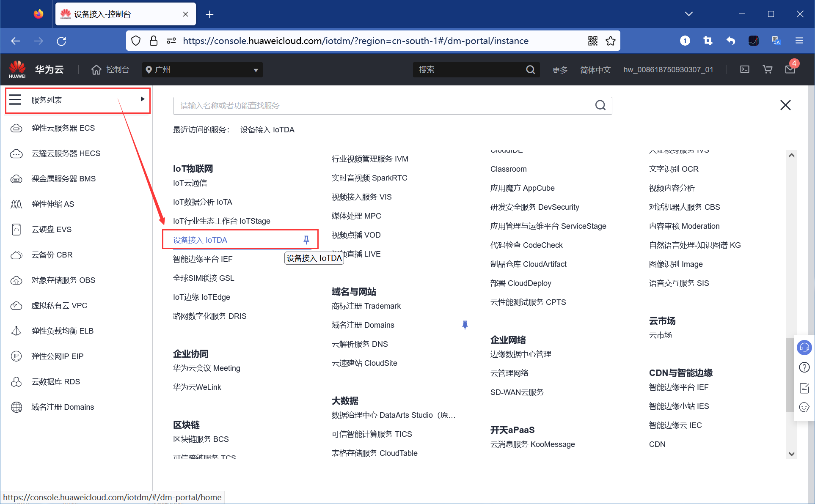Click the 更多 menu item
This screenshot has height=504, width=815.
point(559,69)
